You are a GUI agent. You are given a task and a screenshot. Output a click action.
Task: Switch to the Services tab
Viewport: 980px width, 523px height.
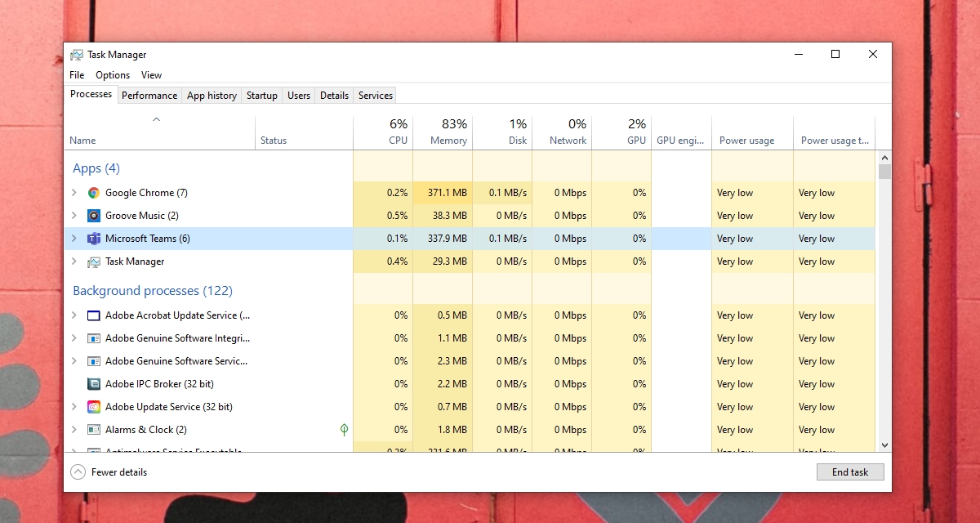(376, 96)
